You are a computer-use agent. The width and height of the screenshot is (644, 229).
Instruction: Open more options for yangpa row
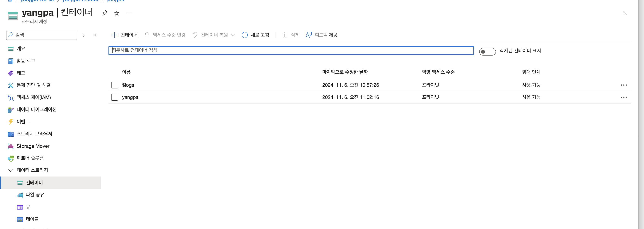point(623,97)
